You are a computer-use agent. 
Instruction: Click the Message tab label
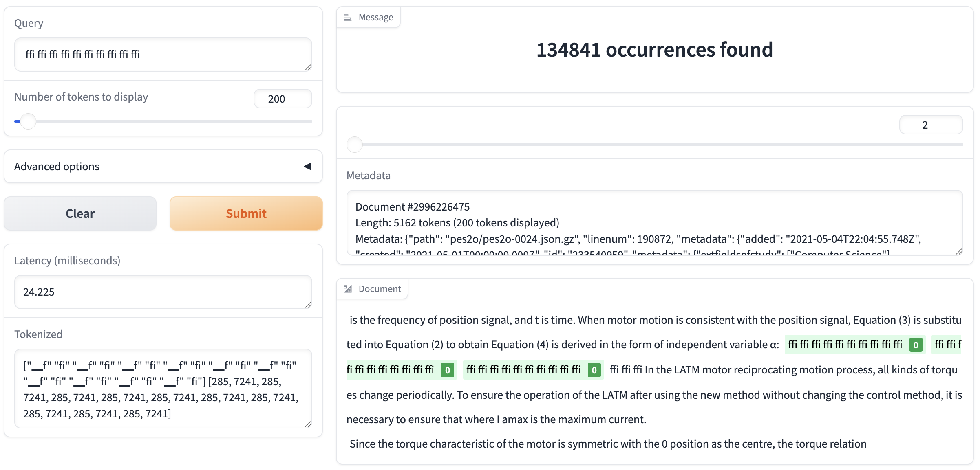[x=375, y=17]
